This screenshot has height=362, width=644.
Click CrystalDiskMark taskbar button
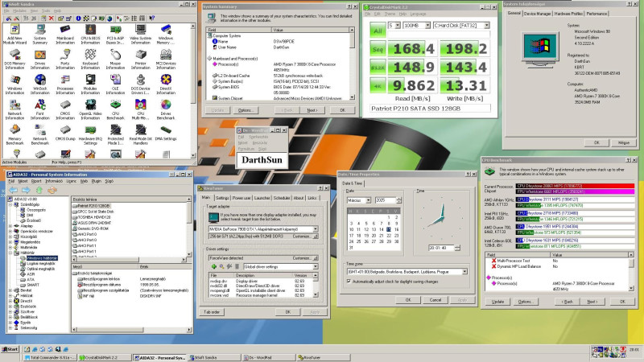coord(105,358)
